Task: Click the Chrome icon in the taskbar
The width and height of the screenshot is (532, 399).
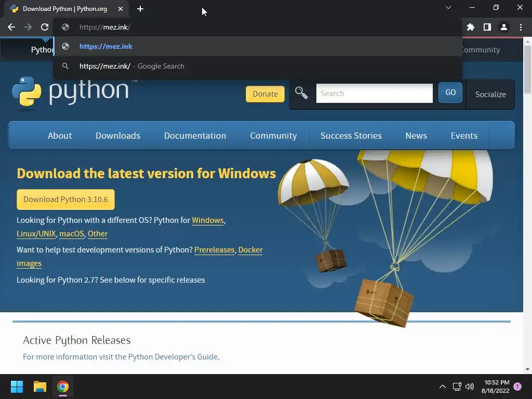Action: (x=63, y=387)
